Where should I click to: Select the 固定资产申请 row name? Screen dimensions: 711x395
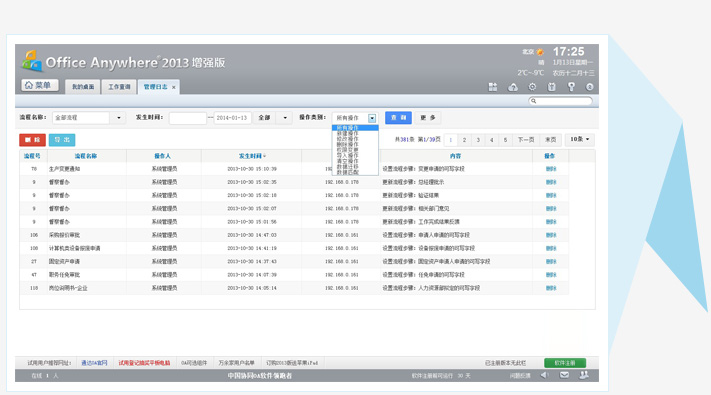point(64,261)
